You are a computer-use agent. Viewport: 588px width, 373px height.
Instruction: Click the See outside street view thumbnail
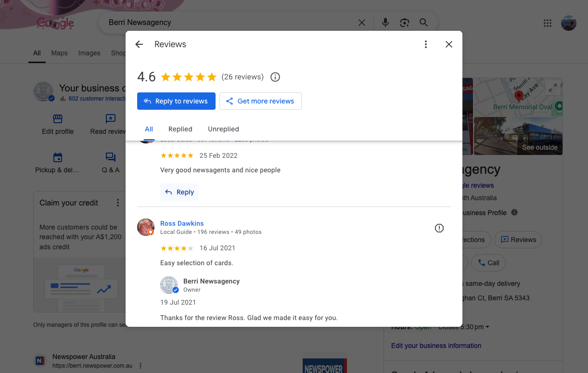[x=518, y=136]
